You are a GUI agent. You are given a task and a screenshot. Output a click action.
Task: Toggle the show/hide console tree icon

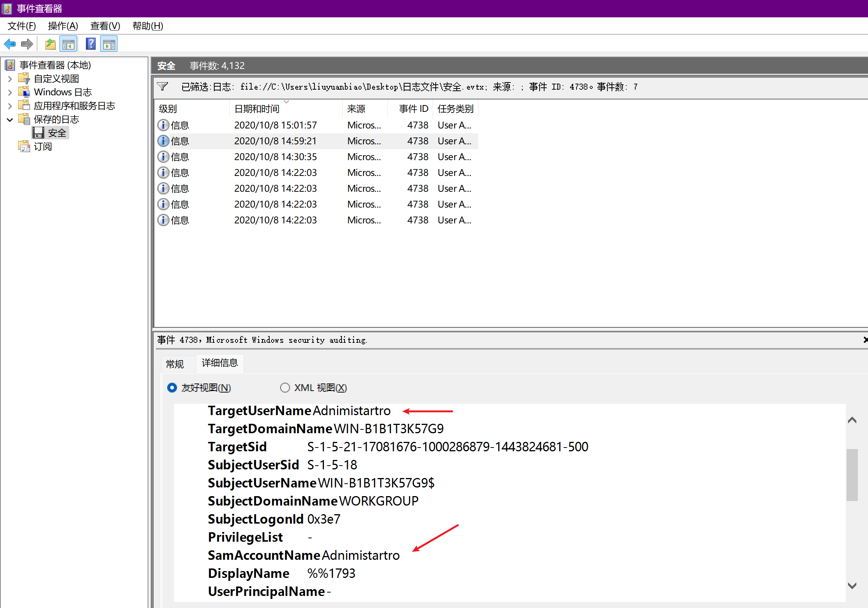coord(69,44)
